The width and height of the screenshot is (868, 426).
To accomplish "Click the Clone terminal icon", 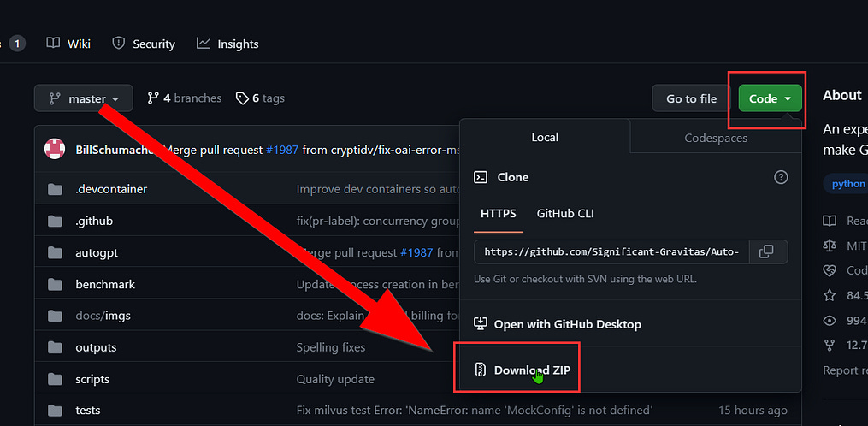I will pyautogui.click(x=481, y=177).
